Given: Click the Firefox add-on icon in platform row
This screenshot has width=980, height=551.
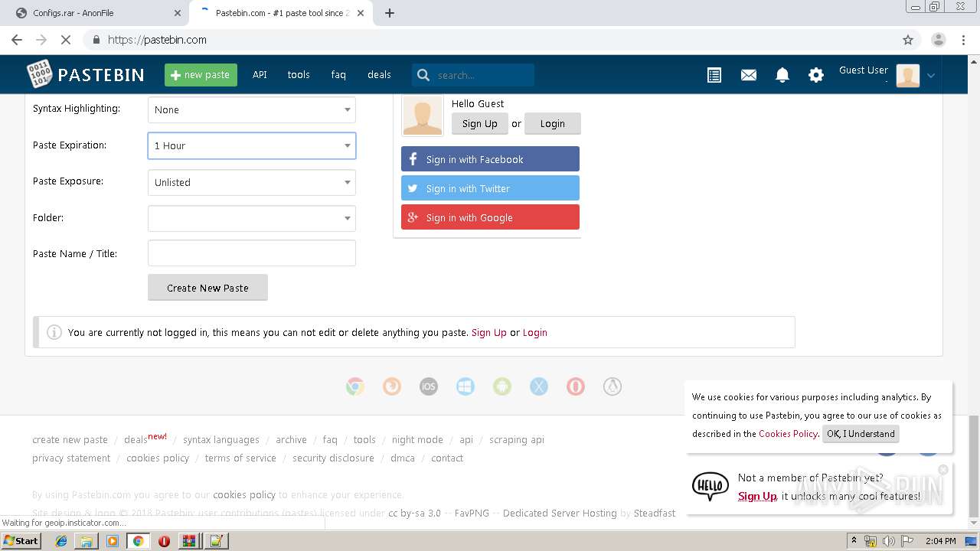Looking at the screenshot, I should [x=392, y=386].
